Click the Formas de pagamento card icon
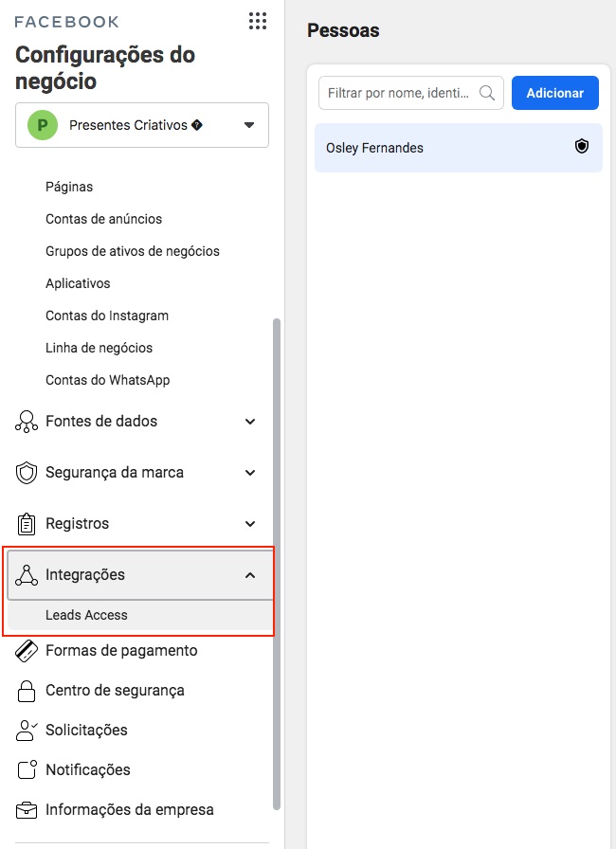This screenshot has height=849, width=616. (27, 651)
